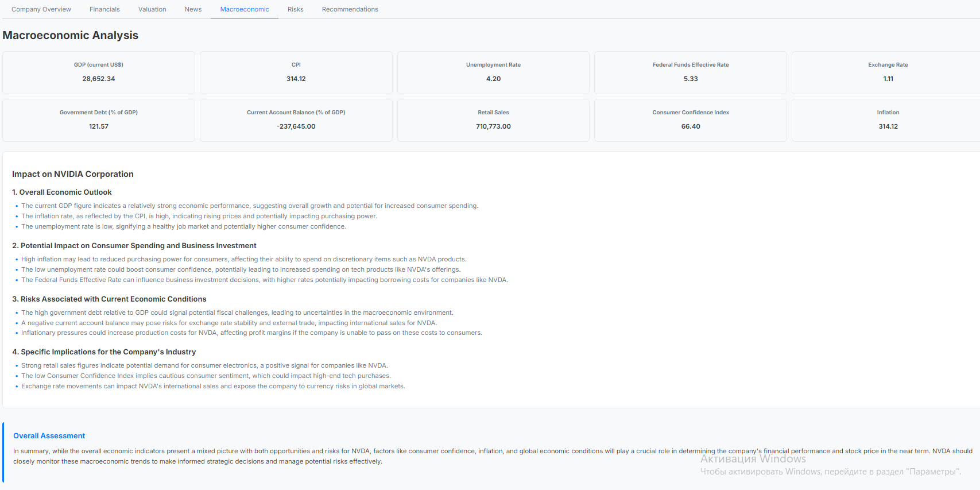The image size is (980, 490).
Task: Open the Risks tab
Action: pyautogui.click(x=296, y=9)
